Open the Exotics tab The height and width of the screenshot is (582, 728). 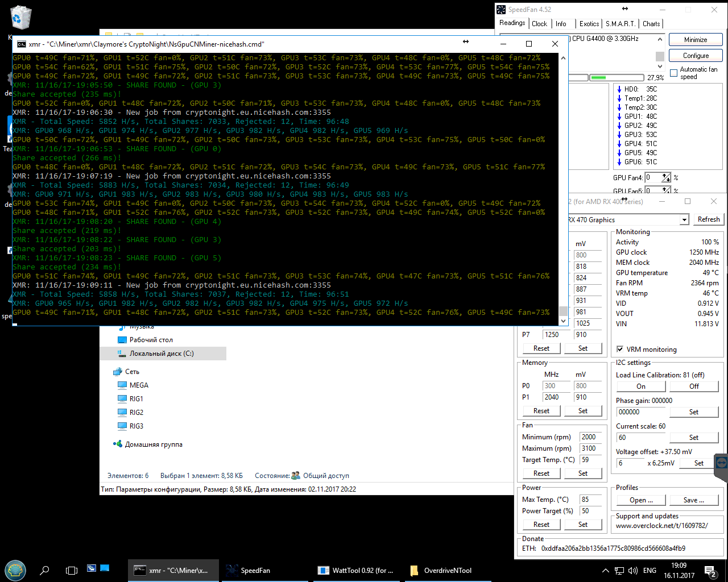[589, 24]
